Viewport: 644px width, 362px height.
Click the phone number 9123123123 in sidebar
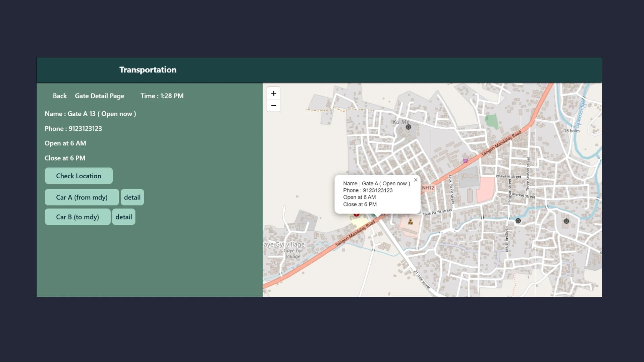coord(85,129)
